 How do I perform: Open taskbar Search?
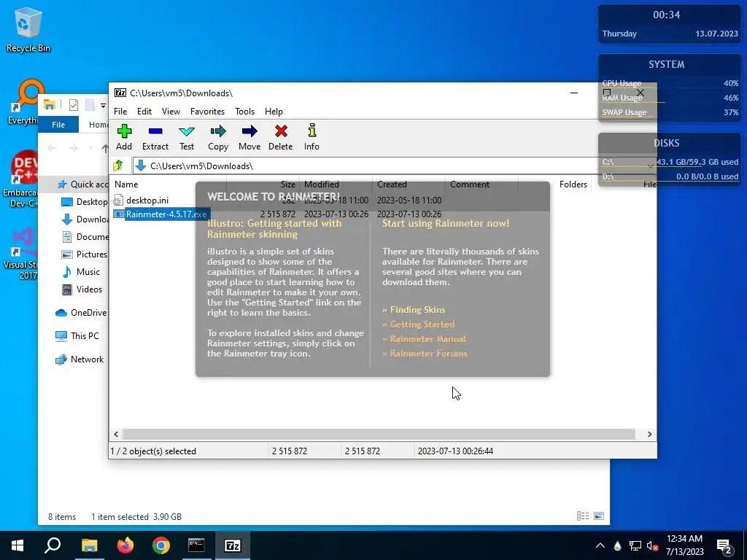[53, 545]
